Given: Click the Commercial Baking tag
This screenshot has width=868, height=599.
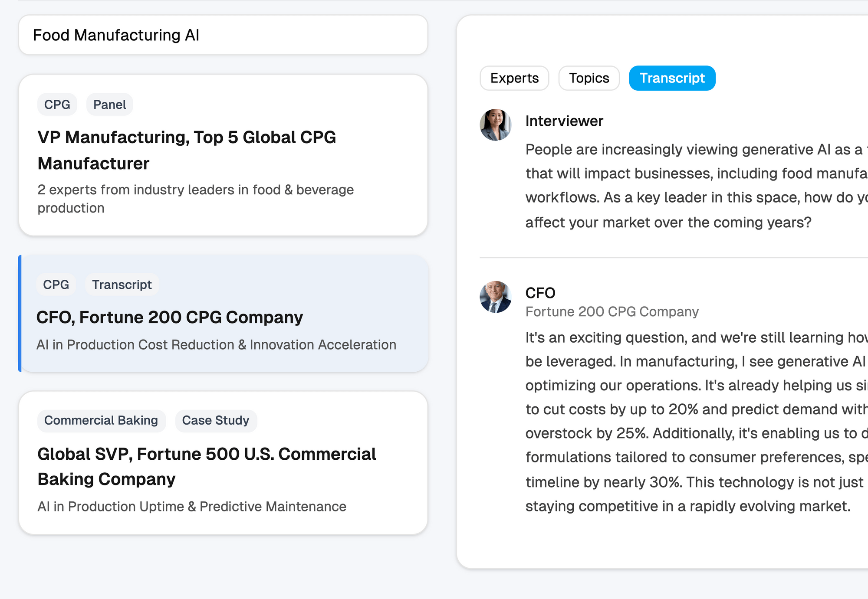Looking at the screenshot, I should [x=101, y=420].
